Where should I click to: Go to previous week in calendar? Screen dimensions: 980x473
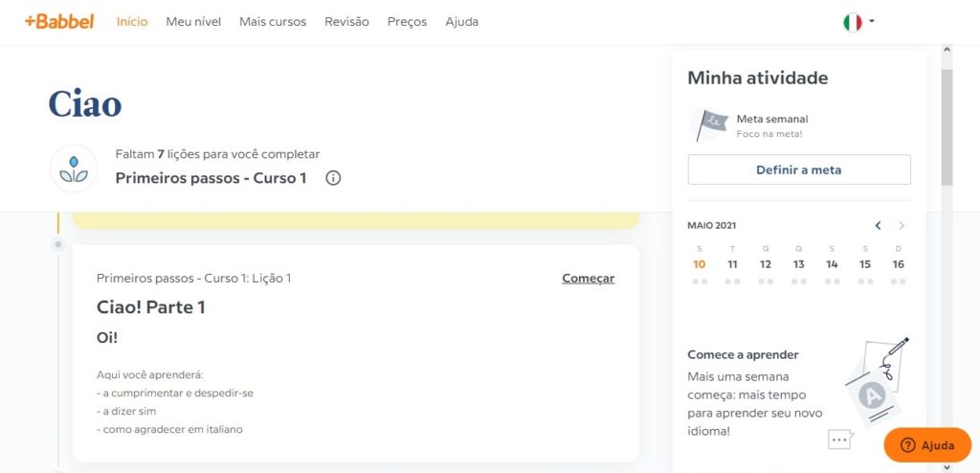click(878, 225)
